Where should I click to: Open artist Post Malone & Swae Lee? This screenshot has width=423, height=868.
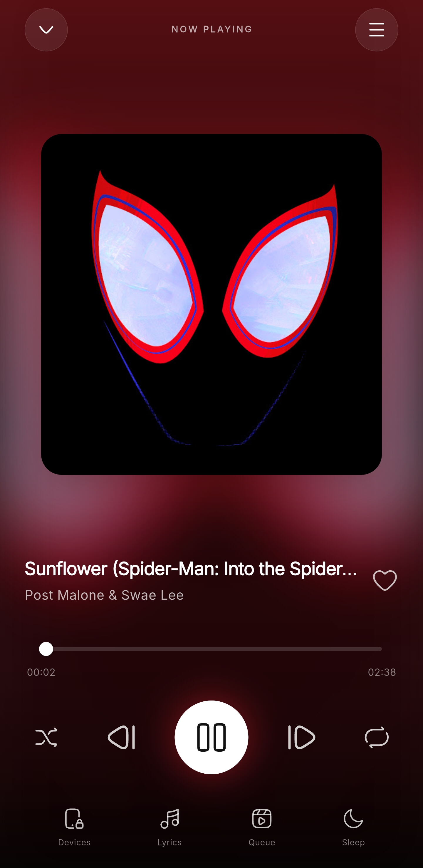(x=104, y=595)
